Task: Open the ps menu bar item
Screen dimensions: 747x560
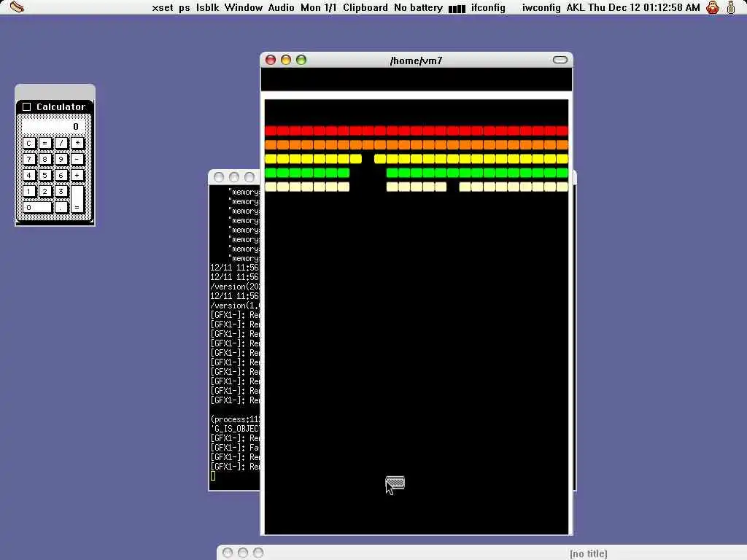Action: point(185,8)
